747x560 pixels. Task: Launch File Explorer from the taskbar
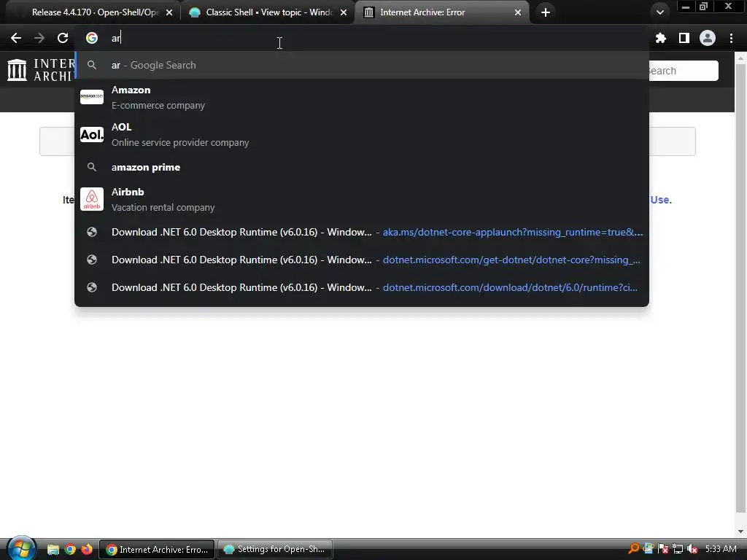tap(53, 550)
